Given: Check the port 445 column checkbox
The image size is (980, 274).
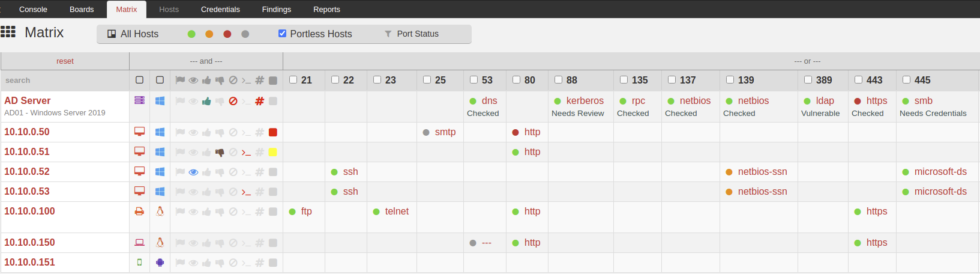Looking at the screenshot, I should (906, 79).
